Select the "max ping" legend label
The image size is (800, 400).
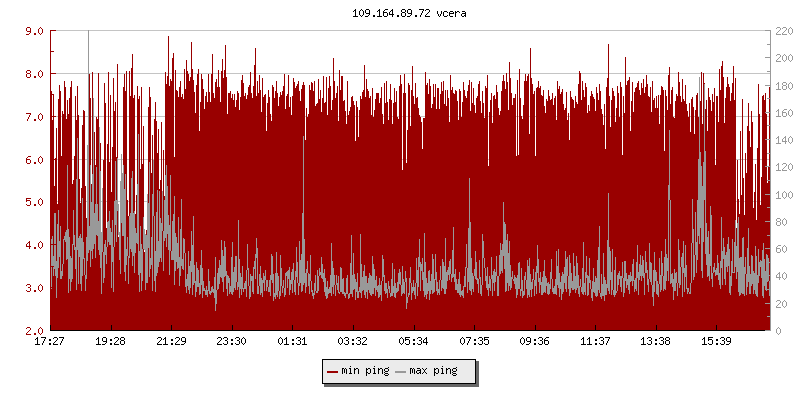pos(433,372)
